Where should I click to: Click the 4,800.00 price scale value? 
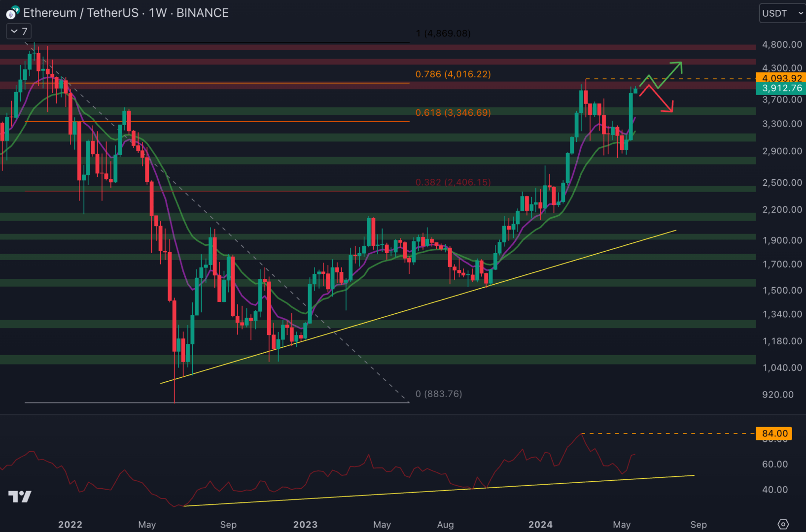(x=782, y=44)
